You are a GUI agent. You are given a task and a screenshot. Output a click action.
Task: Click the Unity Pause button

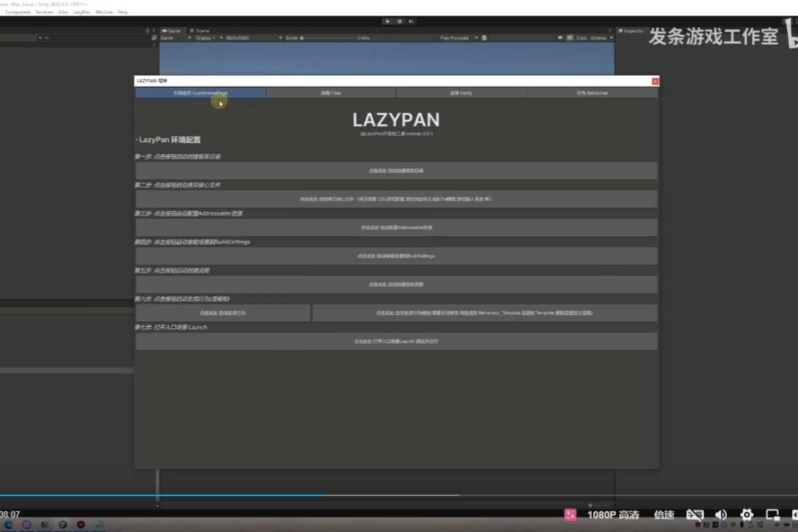pos(400,21)
